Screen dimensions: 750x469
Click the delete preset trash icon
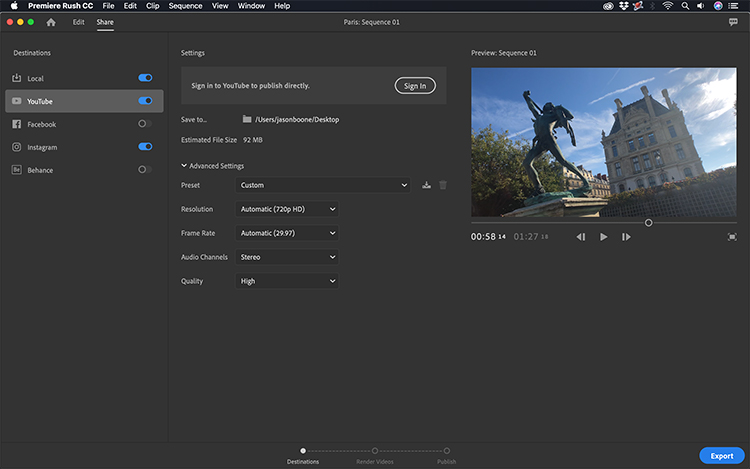pyautogui.click(x=443, y=185)
